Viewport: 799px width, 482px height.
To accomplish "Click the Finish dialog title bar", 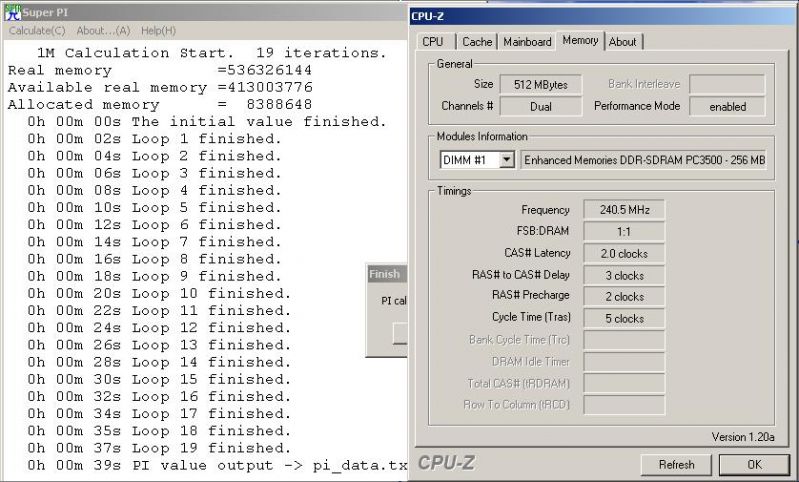I will 387,274.
